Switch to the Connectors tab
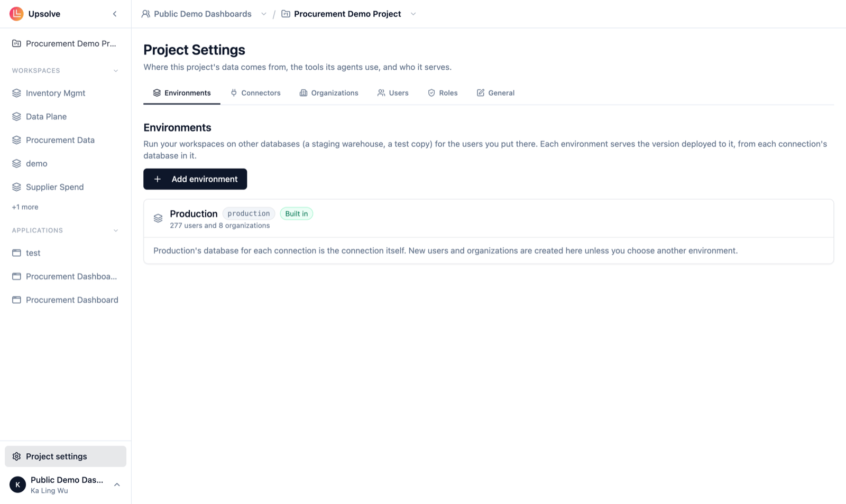The image size is (846, 504). click(x=256, y=93)
